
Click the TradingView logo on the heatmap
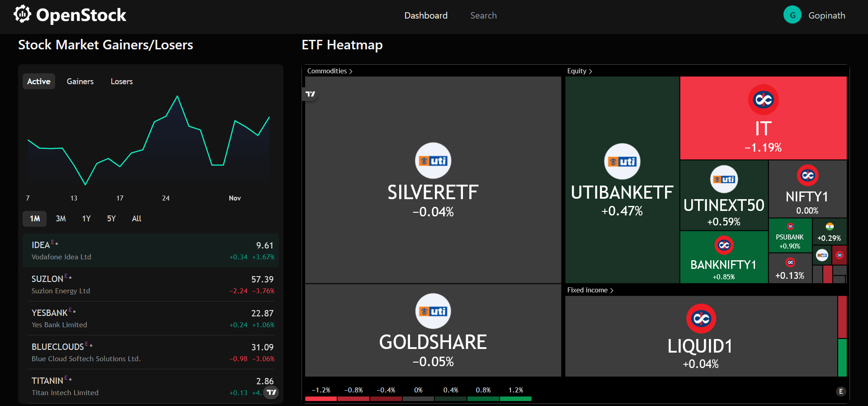coord(310,94)
